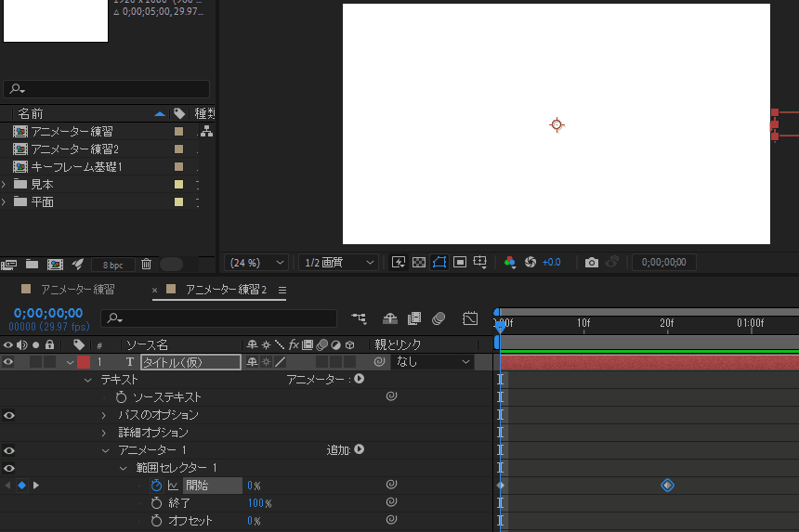
Task: Click label color swatch of アニメーター練習
Action: coord(179,132)
